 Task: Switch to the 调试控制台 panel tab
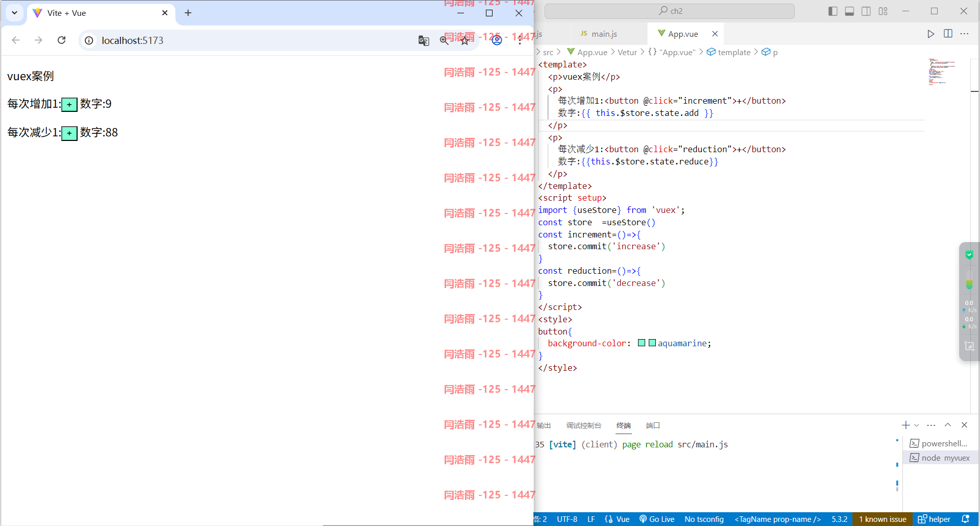pyautogui.click(x=584, y=425)
